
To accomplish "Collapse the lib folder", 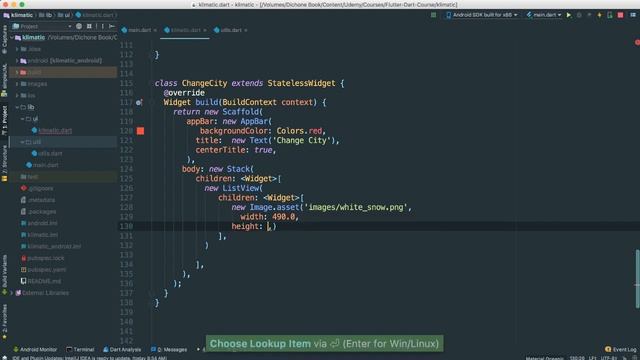I will [17, 107].
